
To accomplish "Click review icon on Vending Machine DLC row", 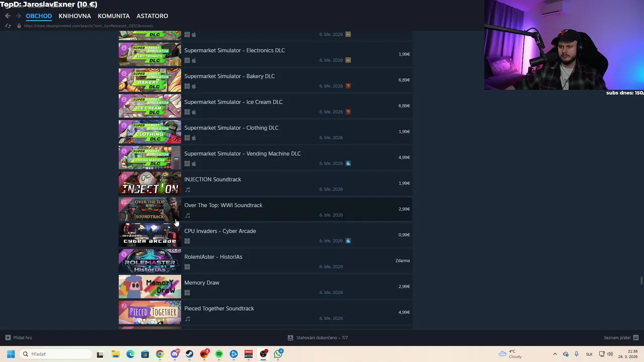I will coord(348,163).
